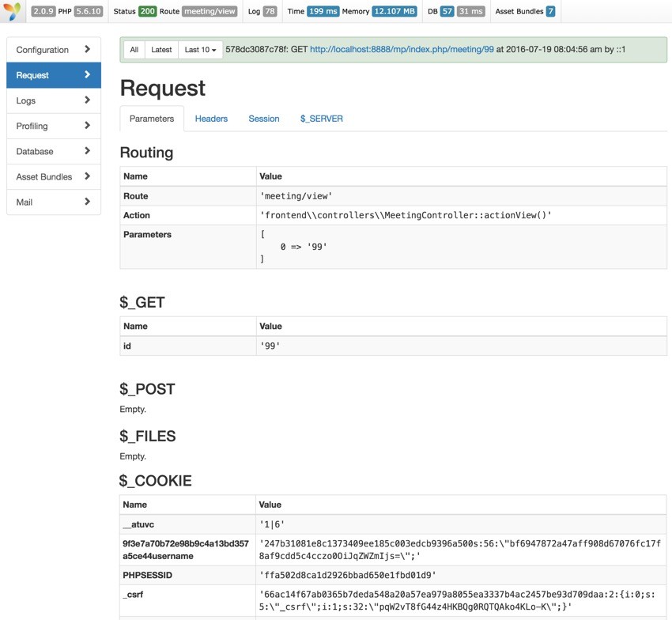This screenshot has height=620, width=672.
Task: Click the Memory 12.107 MB badge
Action: [395, 11]
